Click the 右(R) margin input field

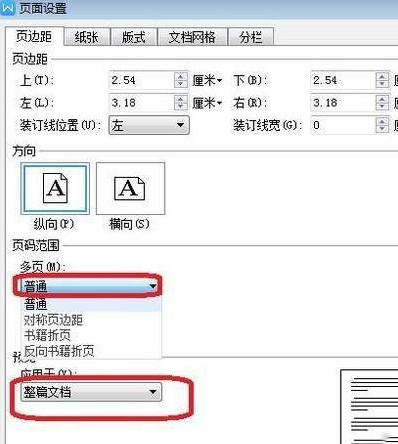tap(343, 103)
